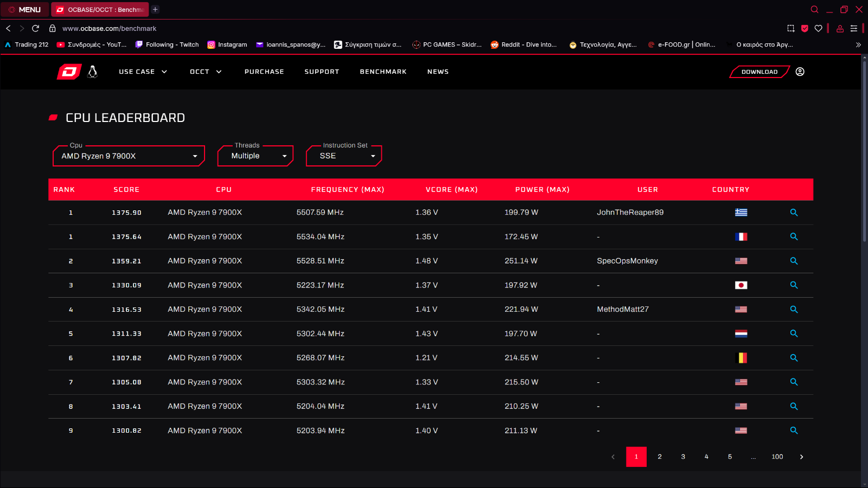Go to page 5 of leaderboard
This screenshot has height=488, width=868.
click(730, 457)
